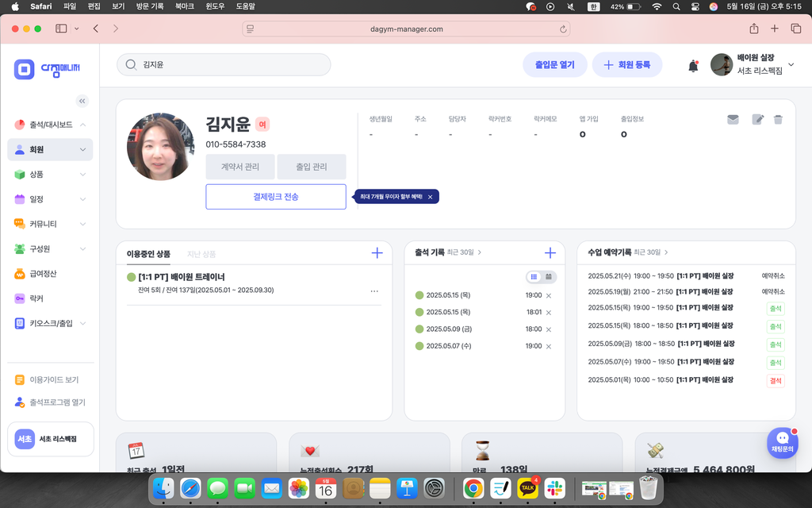This screenshot has width=812, height=508.
Task: Add attendance record with the plus icon
Action: (550, 253)
